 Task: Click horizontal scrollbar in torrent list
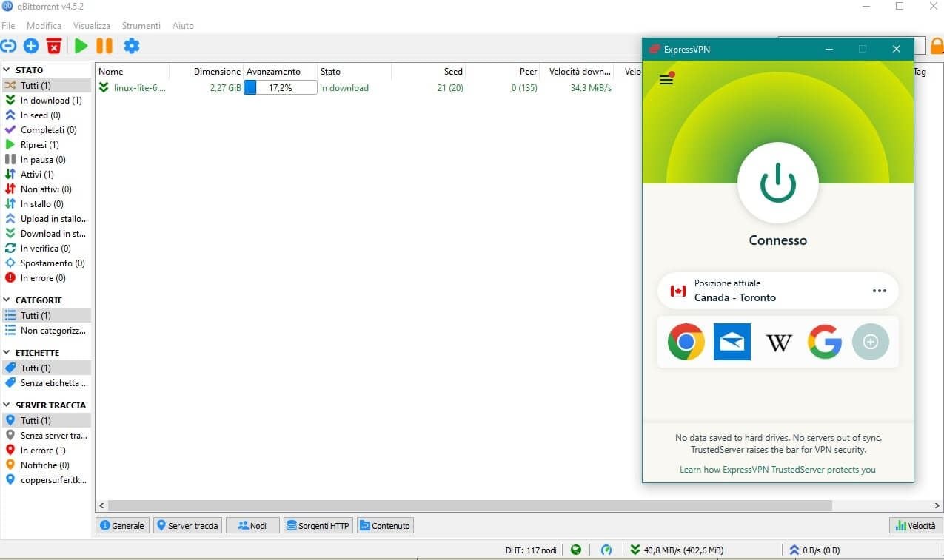pos(469,506)
